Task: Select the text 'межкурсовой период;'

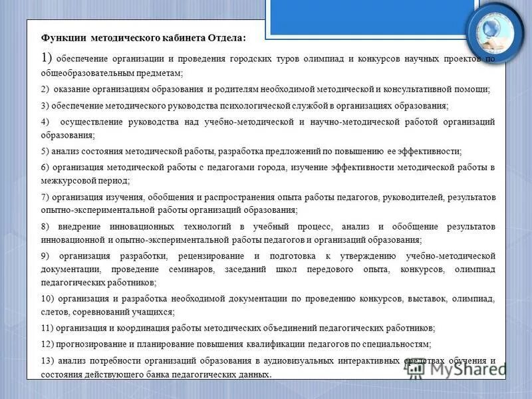Action: pos(86,180)
